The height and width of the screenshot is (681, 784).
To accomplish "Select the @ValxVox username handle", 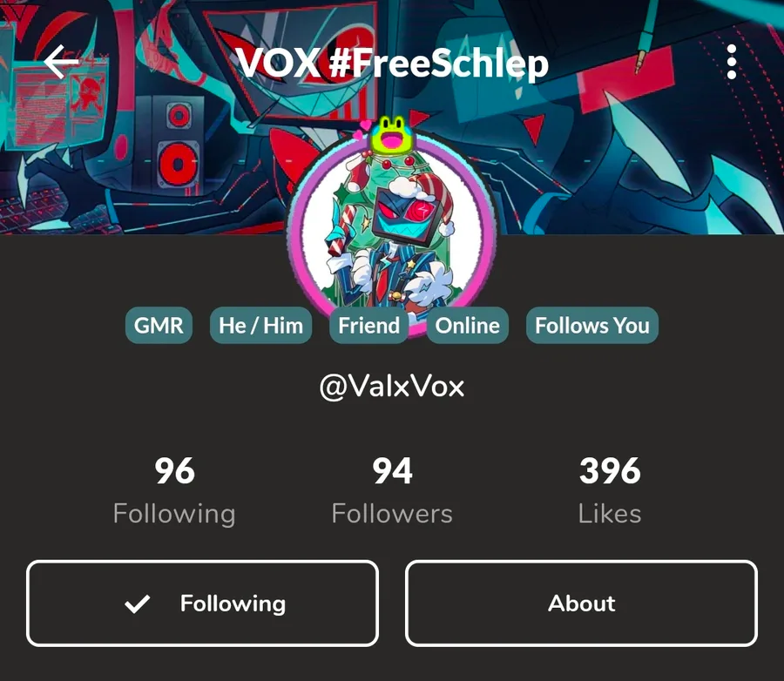I will [392, 387].
